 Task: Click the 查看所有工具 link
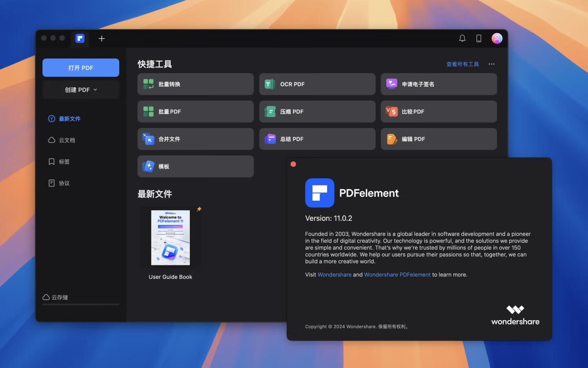click(x=462, y=64)
